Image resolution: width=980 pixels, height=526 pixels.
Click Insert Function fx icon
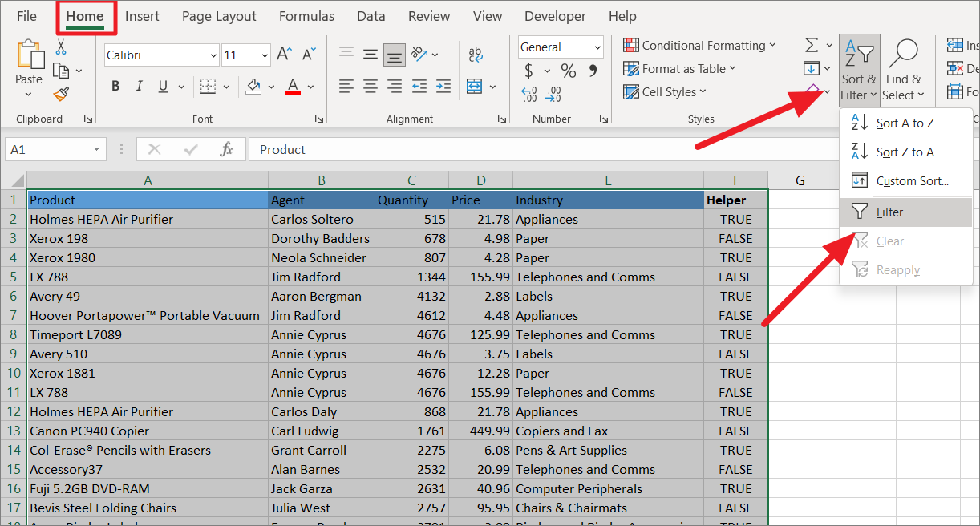tap(227, 149)
